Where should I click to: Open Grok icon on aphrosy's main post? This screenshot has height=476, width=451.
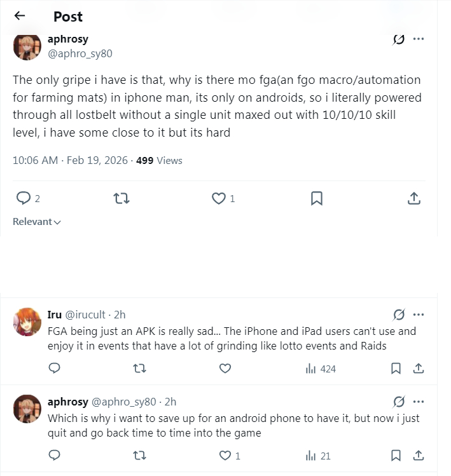coord(399,39)
